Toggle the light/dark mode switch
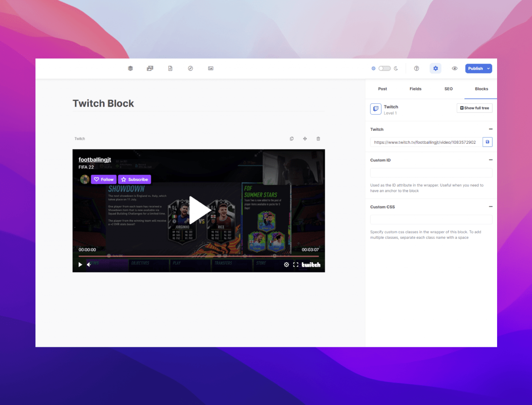The image size is (532, 405). click(384, 69)
